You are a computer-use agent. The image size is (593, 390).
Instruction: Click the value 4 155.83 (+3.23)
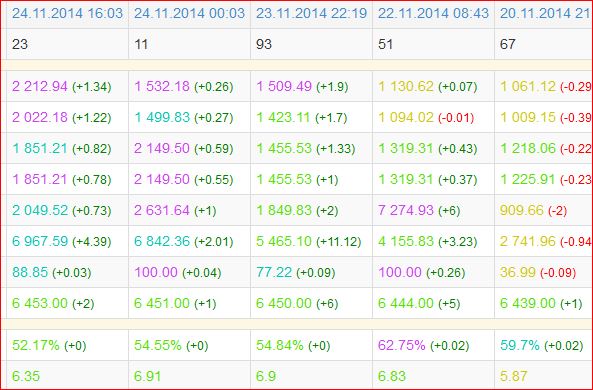point(428,241)
